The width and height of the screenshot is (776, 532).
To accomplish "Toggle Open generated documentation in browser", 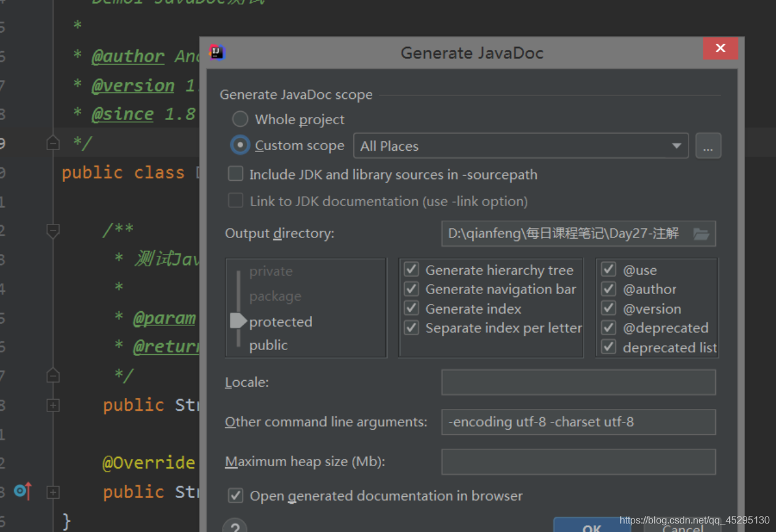I will tap(236, 496).
